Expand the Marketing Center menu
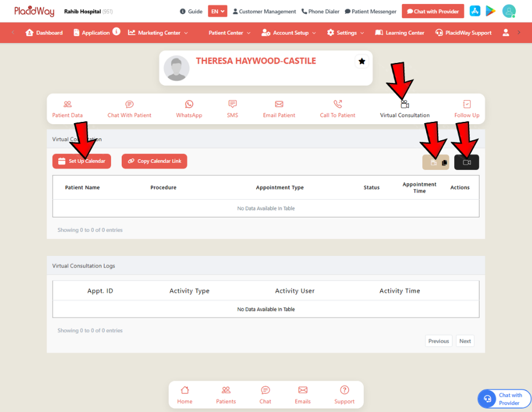Image resolution: width=532 pixels, height=412 pixels. pos(158,33)
